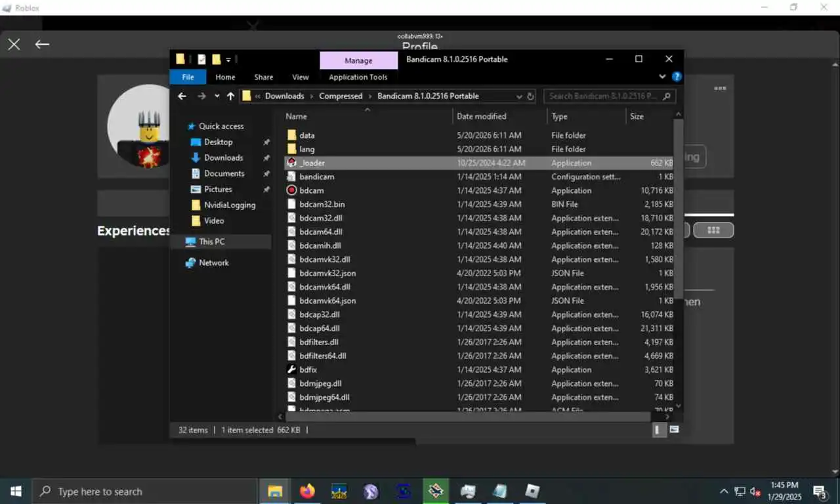Expand the address bar history dropdown
Image resolution: width=840 pixels, height=504 pixels.
(x=519, y=96)
